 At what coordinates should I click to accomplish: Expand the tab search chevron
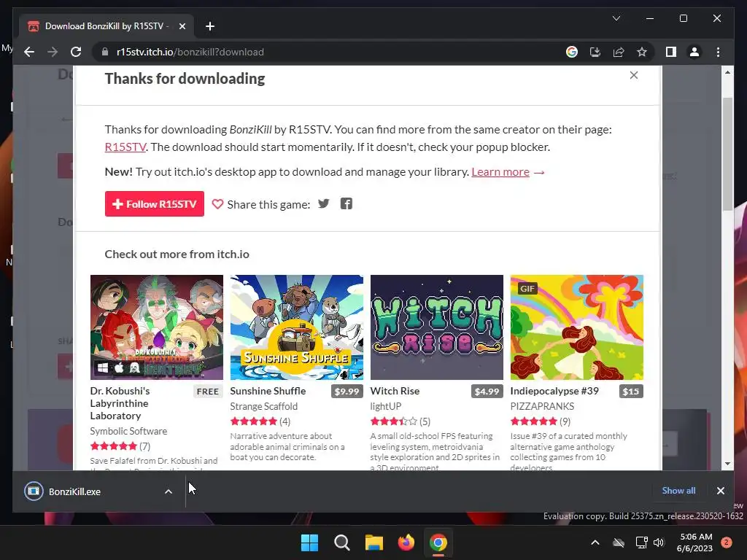click(616, 18)
